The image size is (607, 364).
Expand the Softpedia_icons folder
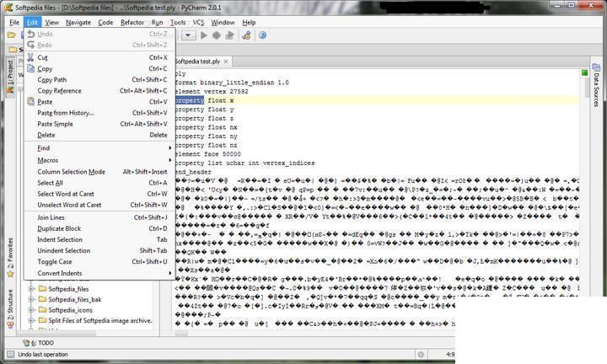point(32,310)
